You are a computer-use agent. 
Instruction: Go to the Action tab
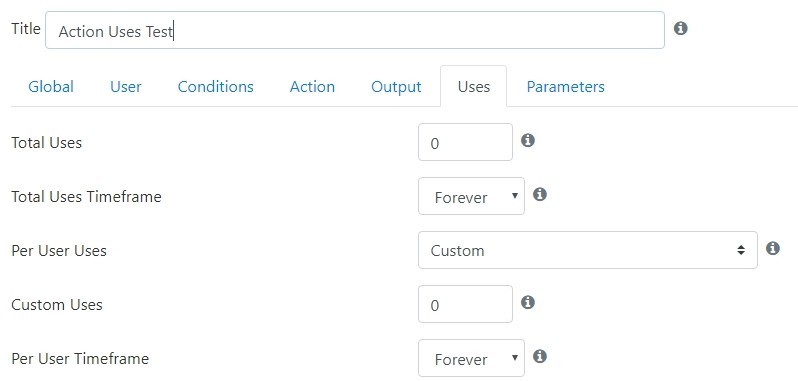pyautogui.click(x=312, y=86)
